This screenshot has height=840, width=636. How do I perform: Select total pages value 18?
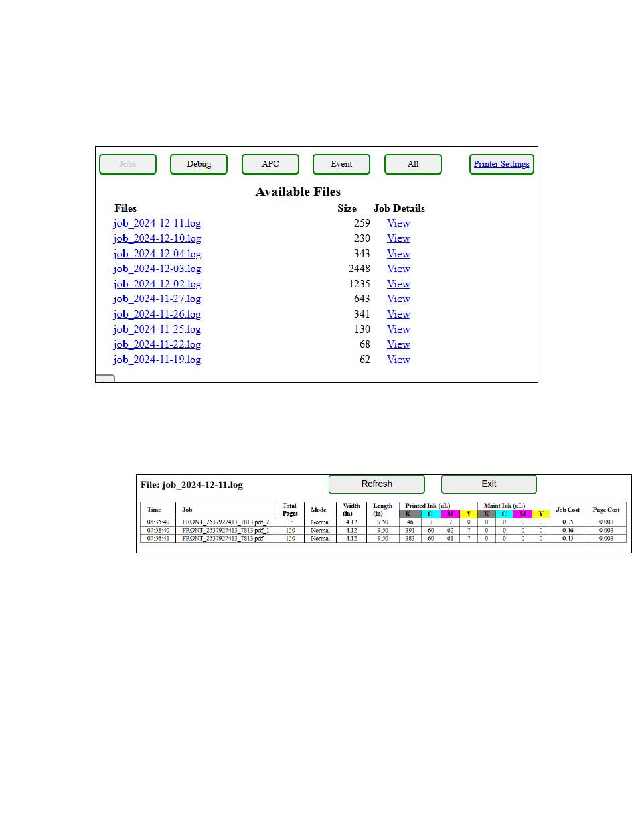click(x=290, y=522)
